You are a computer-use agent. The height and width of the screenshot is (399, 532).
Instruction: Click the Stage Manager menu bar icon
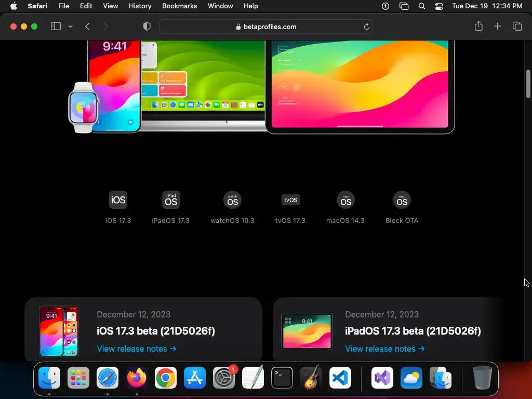404,6
